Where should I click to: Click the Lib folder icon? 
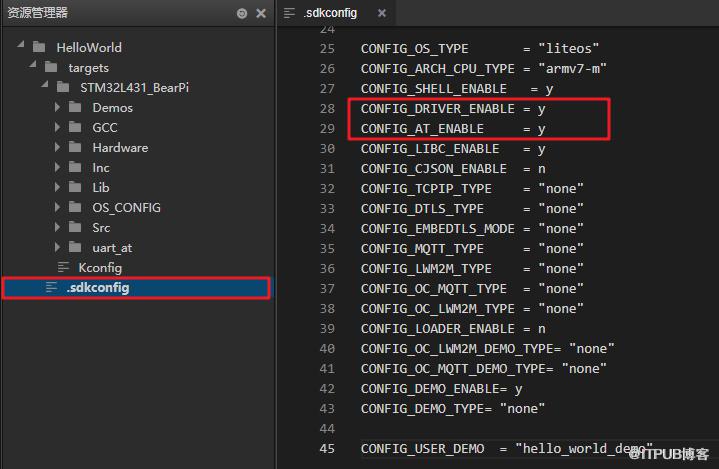75,187
